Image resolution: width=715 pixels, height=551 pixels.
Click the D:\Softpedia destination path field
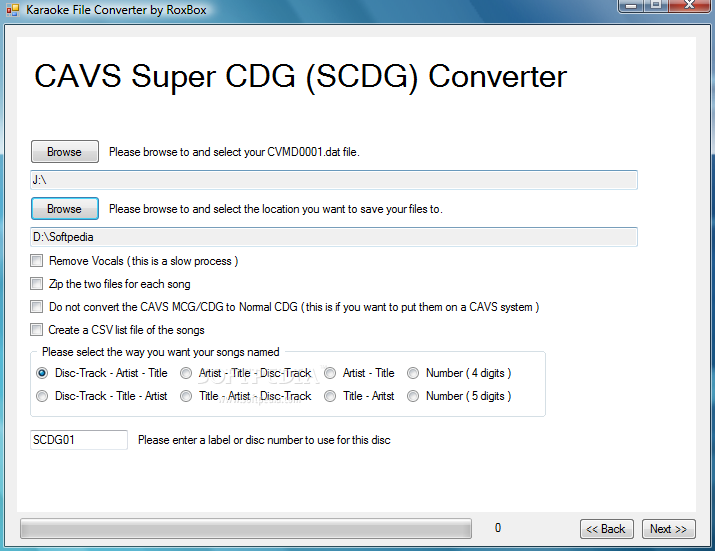click(x=334, y=237)
